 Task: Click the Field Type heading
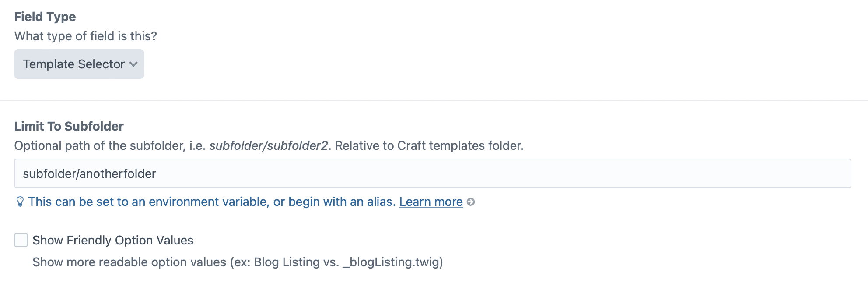[45, 17]
